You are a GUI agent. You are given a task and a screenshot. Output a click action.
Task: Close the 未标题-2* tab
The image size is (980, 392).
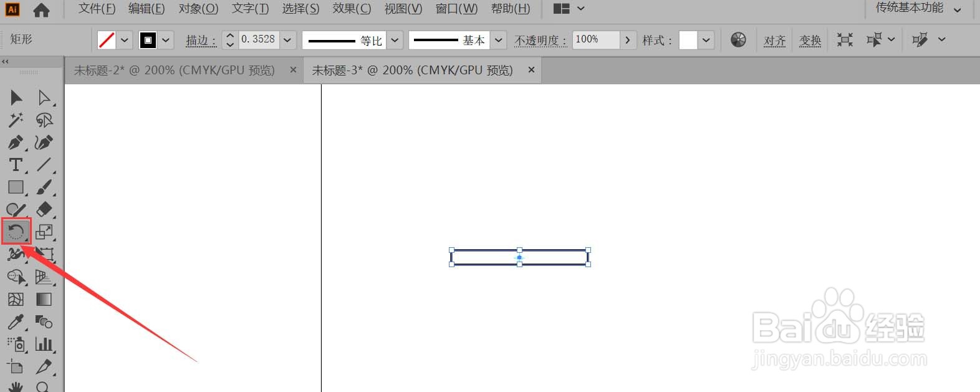pyautogui.click(x=293, y=70)
